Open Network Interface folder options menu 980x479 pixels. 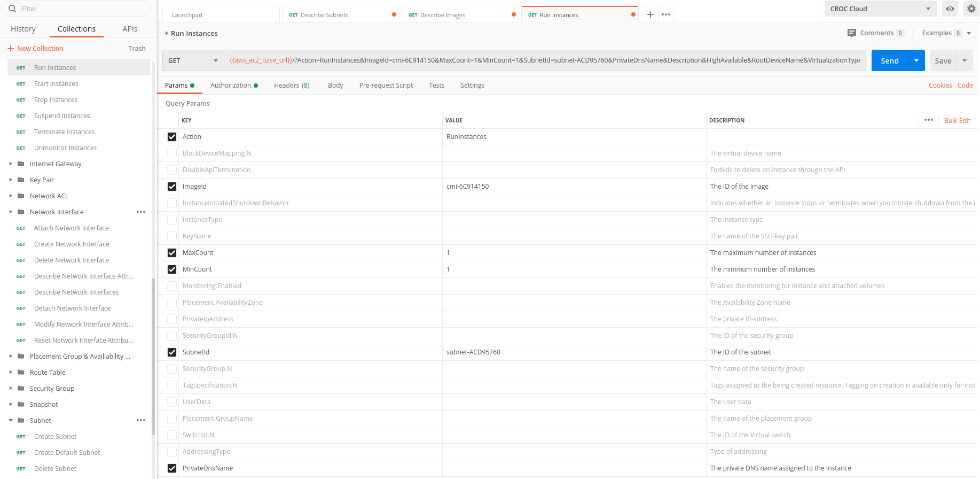(x=141, y=212)
